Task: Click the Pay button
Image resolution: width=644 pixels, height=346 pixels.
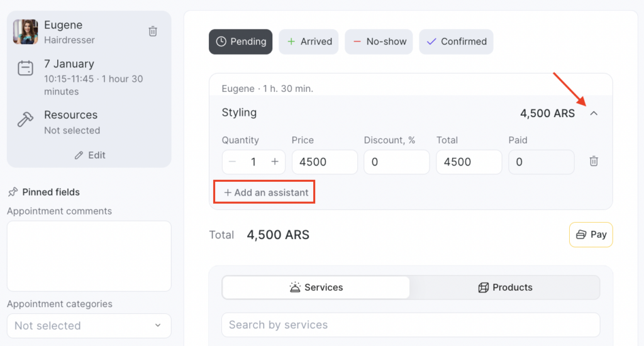Action: pos(591,235)
